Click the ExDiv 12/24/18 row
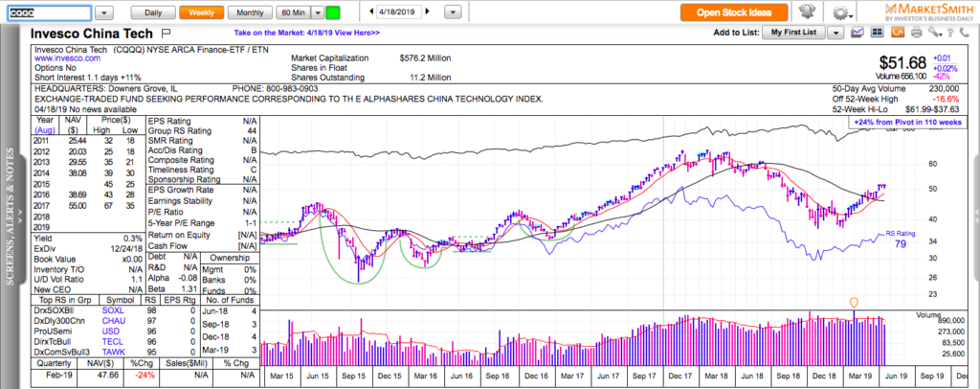Screen dimensions: 980x389 (88, 249)
